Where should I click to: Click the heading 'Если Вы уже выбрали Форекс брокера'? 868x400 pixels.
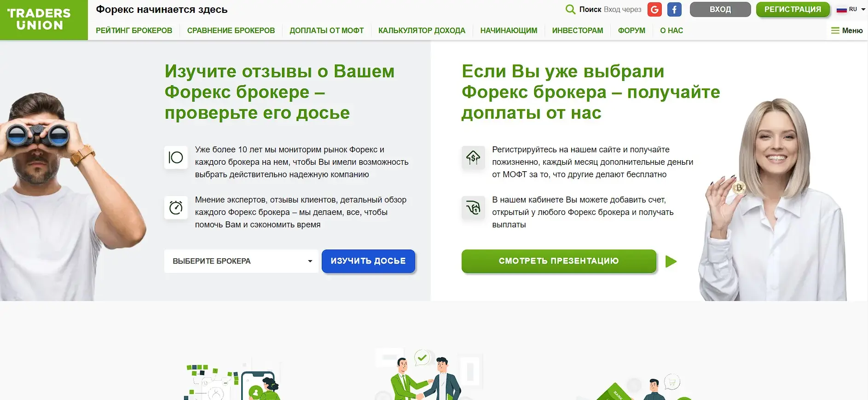[591, 92]
